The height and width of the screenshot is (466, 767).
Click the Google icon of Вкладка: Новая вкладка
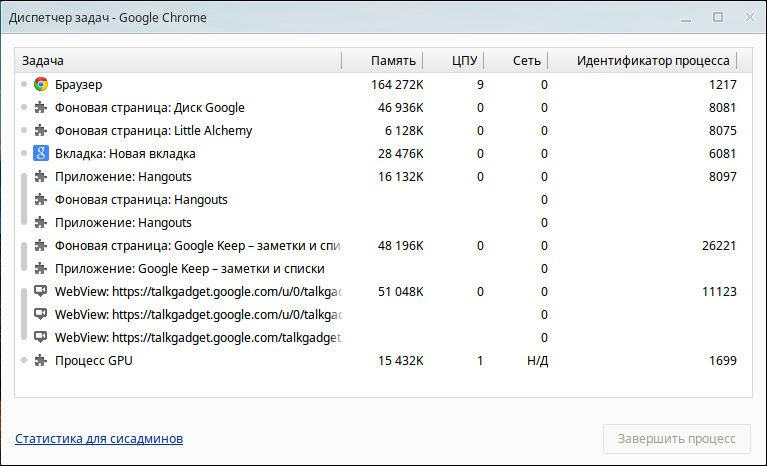[41, 154]
